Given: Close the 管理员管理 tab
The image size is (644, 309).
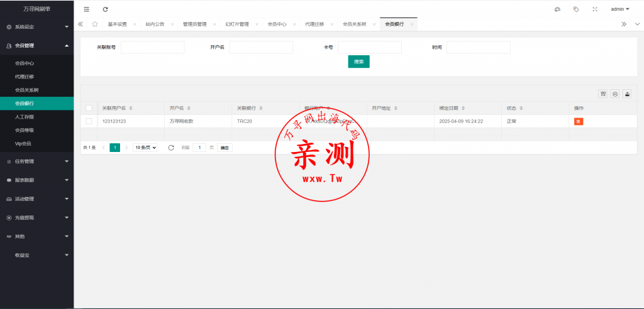Looking at the screenshot, I should point(214,24).
